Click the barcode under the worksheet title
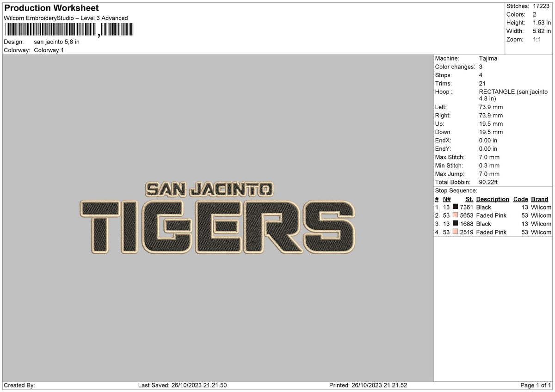555x392 pixels. point(68,30)
